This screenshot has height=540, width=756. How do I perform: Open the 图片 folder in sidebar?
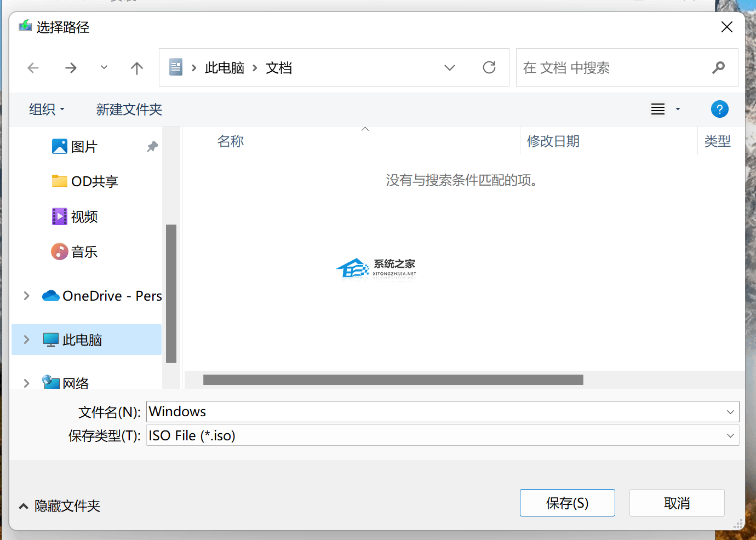click(x=84, y=146)
